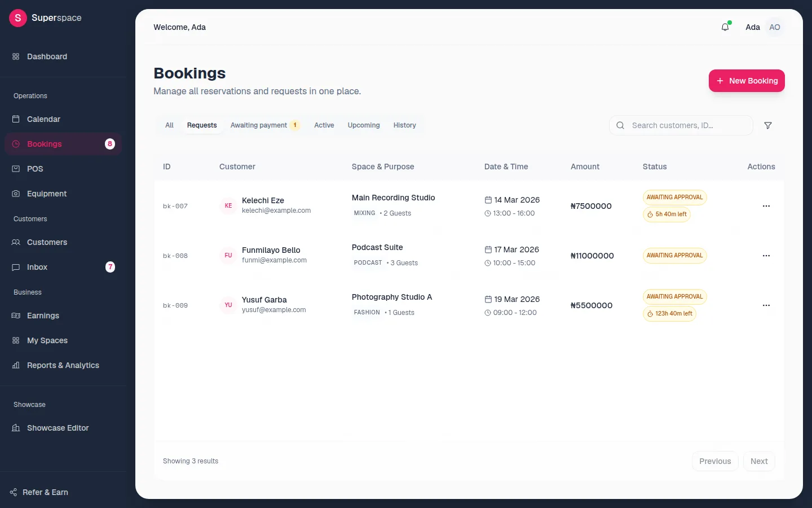Click the Amount column header

click(585, 167)
